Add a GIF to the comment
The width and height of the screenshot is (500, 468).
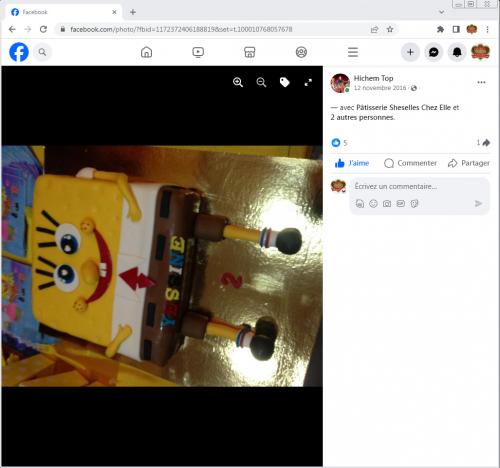pos(401,204)
